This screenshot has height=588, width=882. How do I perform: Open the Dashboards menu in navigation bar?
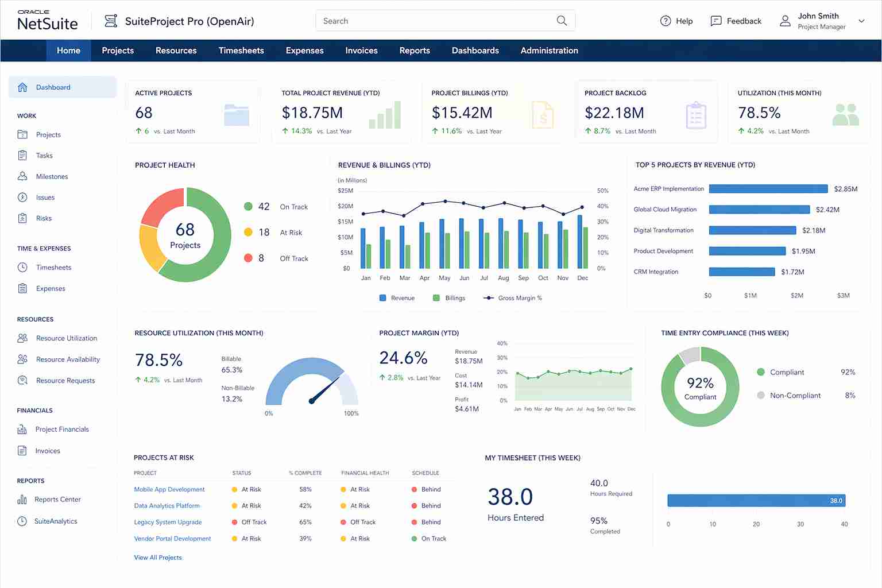pos(475,51)
